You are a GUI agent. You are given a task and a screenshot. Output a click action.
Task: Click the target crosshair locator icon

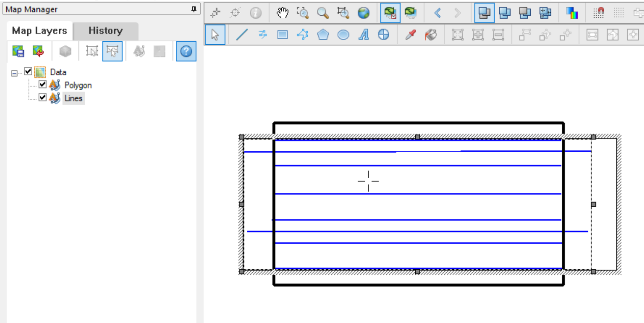point(235,13)
